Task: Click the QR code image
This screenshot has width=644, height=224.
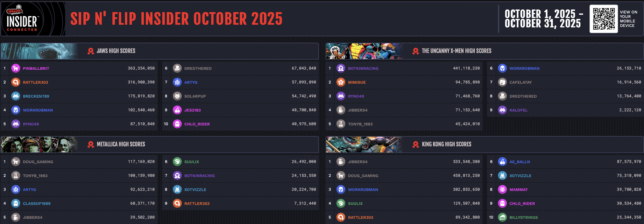Action: click(604, 19)
